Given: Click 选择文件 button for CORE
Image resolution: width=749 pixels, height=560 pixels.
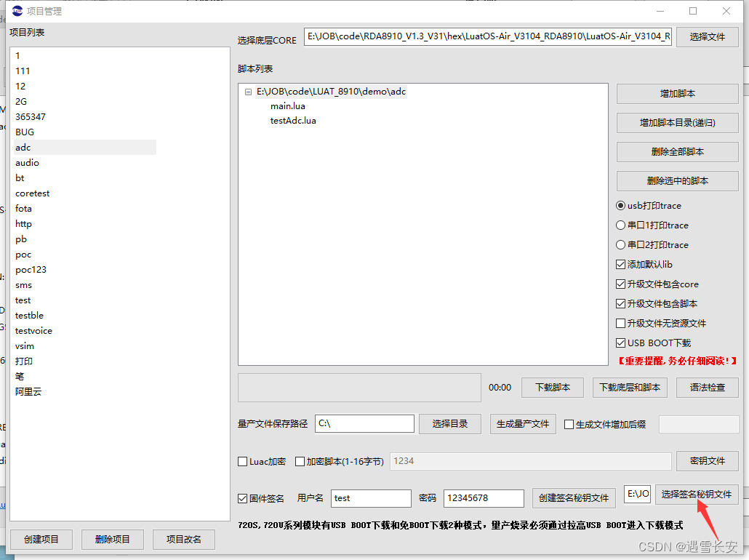Looking at the screenshot, I should (708, 37).
